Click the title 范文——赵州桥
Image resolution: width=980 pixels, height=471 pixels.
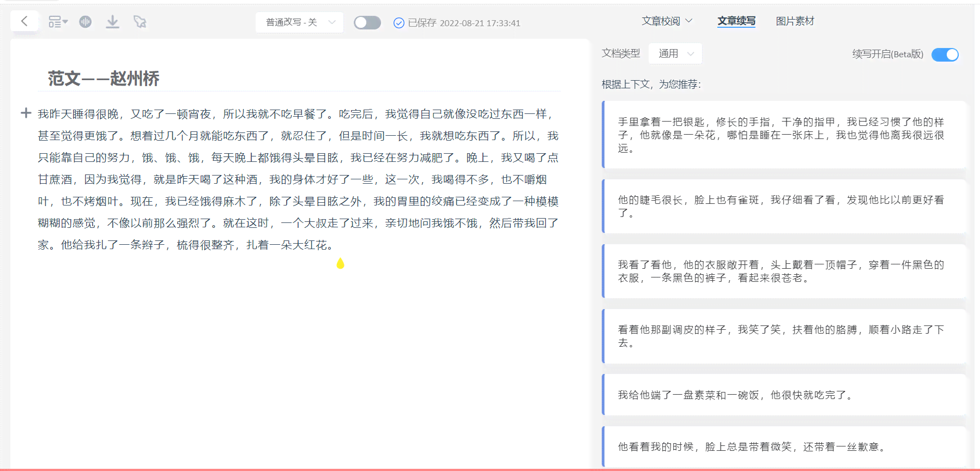tap(104, 78)
